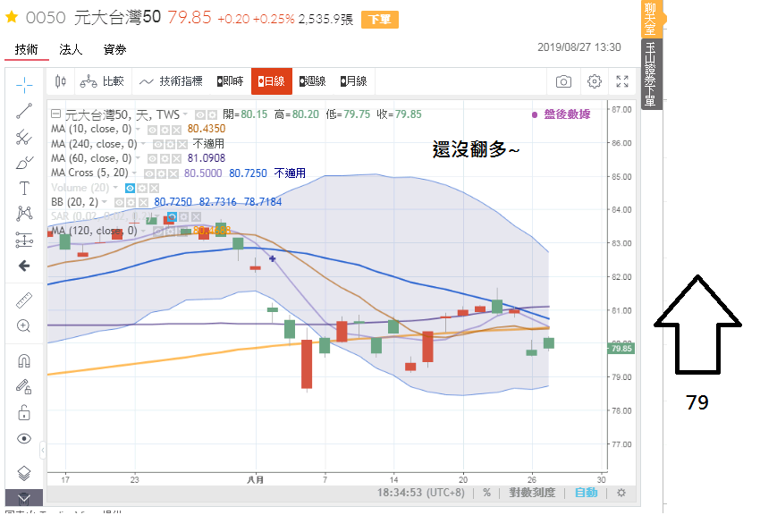Remove the Volume (20) indicator

point(154,188)
